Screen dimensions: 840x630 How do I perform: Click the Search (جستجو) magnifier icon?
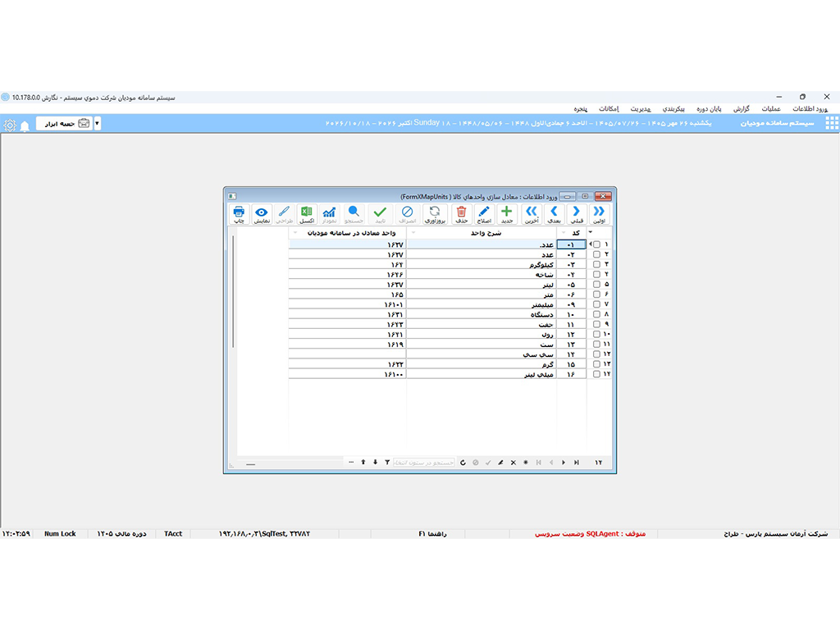354,214
